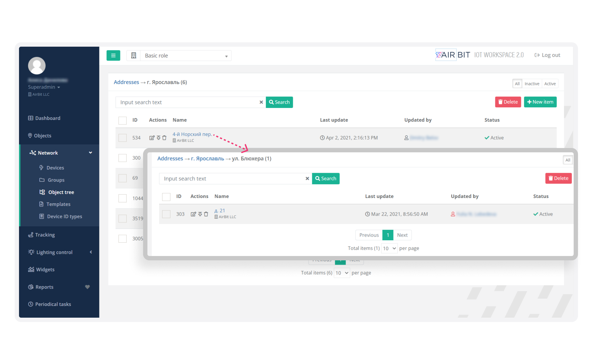Click the user avatar picture

pos(37,66)
